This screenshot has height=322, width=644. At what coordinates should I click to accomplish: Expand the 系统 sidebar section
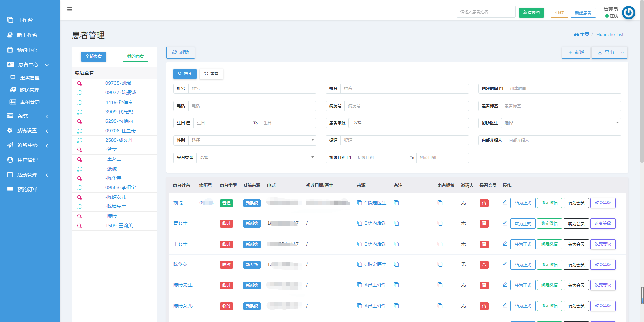pos(28,116)
